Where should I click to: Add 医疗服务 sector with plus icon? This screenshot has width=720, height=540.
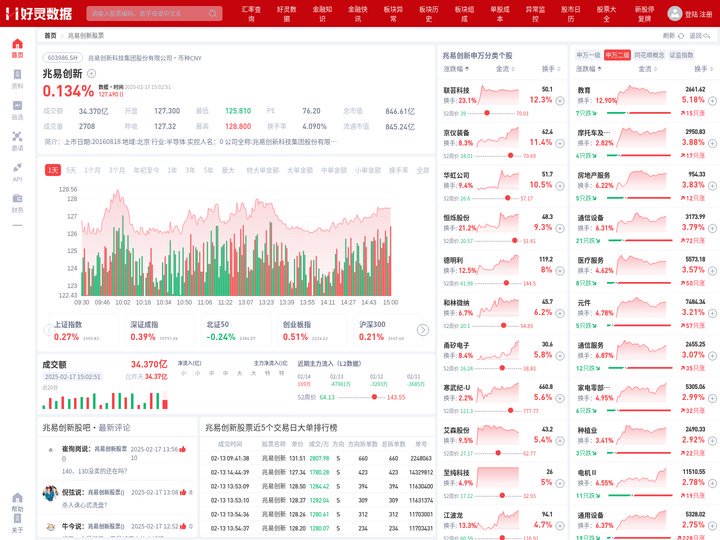coord(712,271)
